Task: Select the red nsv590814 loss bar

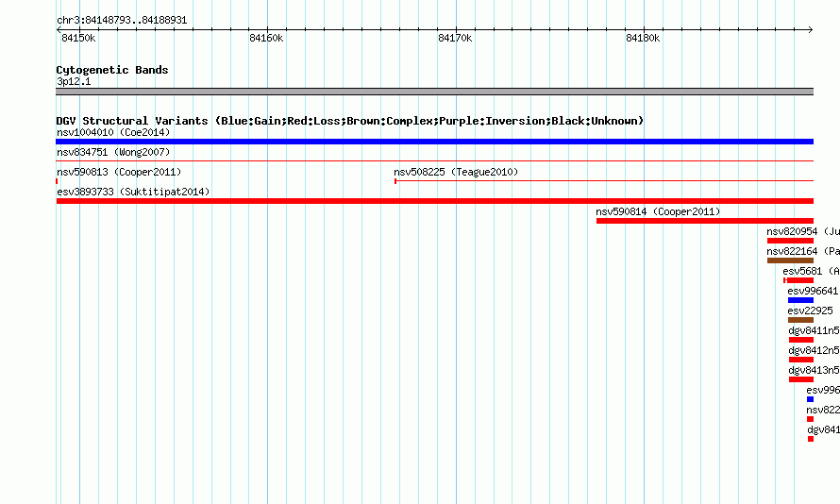Action: point(705,221)
